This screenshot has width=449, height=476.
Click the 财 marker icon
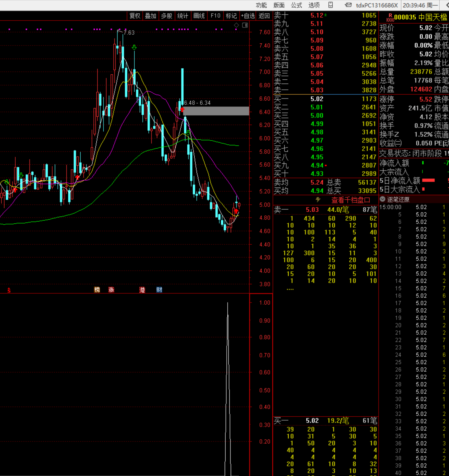[159, 290]
